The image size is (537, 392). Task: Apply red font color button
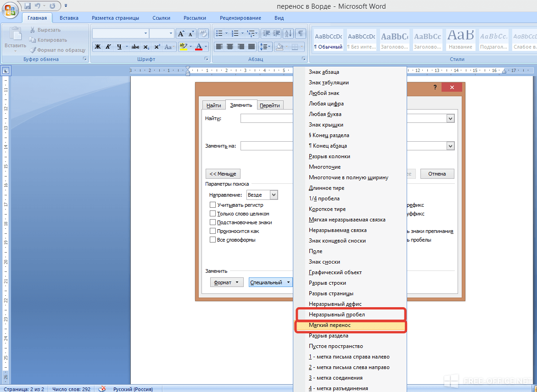pos(199,47)
